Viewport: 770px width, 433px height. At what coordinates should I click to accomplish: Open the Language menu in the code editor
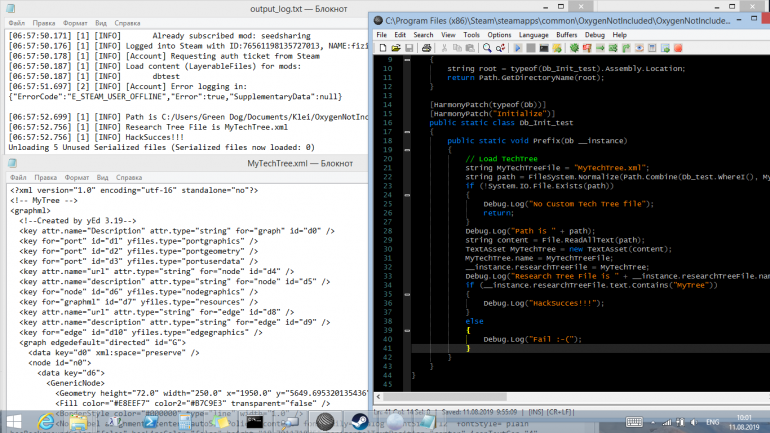[x=533, y=35]
